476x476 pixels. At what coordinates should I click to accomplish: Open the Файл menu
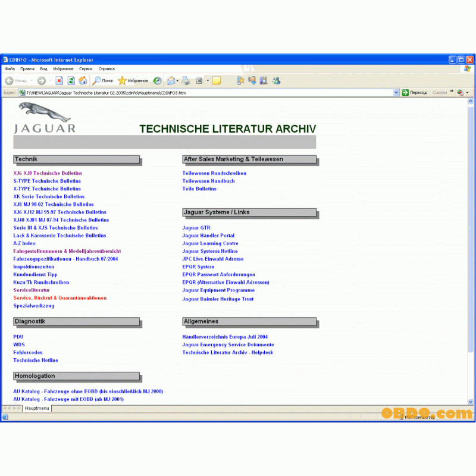pyautogui.click(x=10, y=68)
